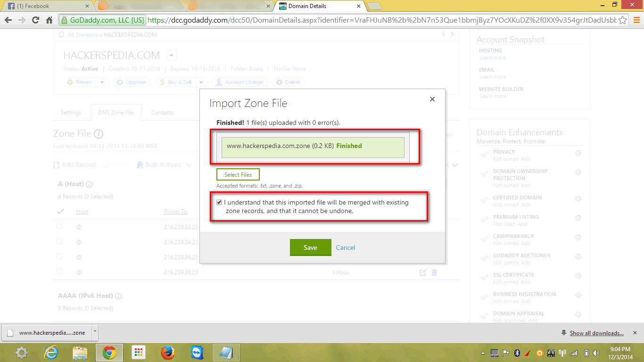Check the box for record 216.239.38.21

(x=59, y=271)
